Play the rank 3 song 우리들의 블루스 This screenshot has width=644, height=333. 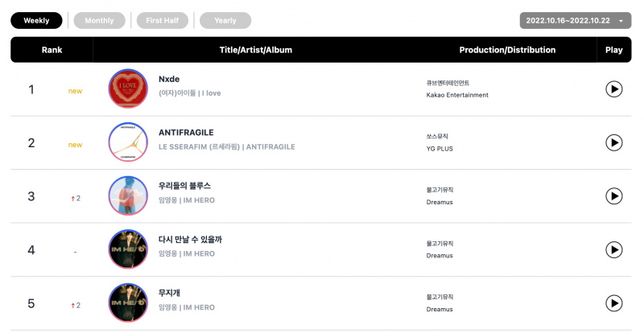tap(613, 195)
